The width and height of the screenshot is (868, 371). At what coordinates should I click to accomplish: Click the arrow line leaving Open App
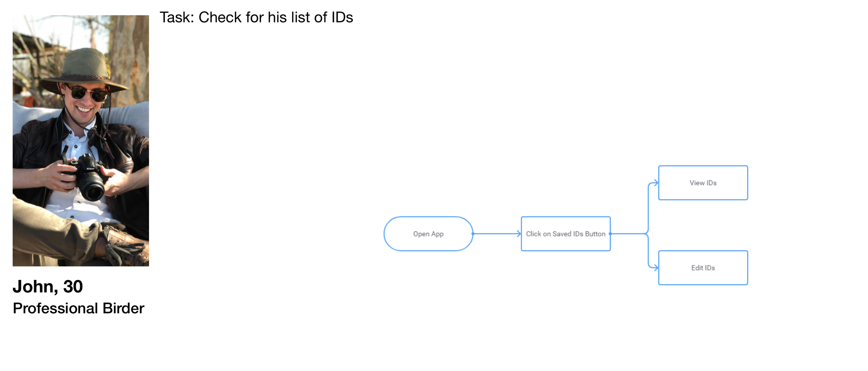(495, 234)
